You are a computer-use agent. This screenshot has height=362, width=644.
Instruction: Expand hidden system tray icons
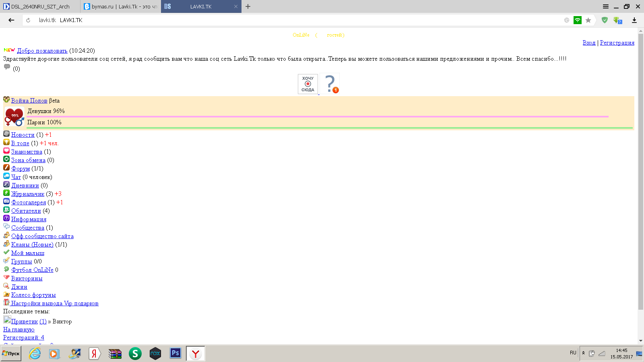pyautogui.click(x=583, y=353)
